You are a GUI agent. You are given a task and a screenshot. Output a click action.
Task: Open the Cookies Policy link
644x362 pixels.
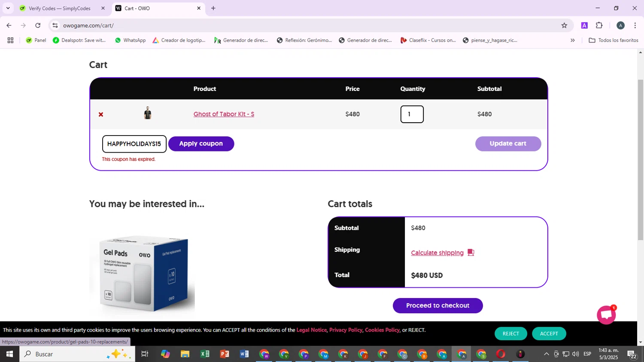pos(382,330)
